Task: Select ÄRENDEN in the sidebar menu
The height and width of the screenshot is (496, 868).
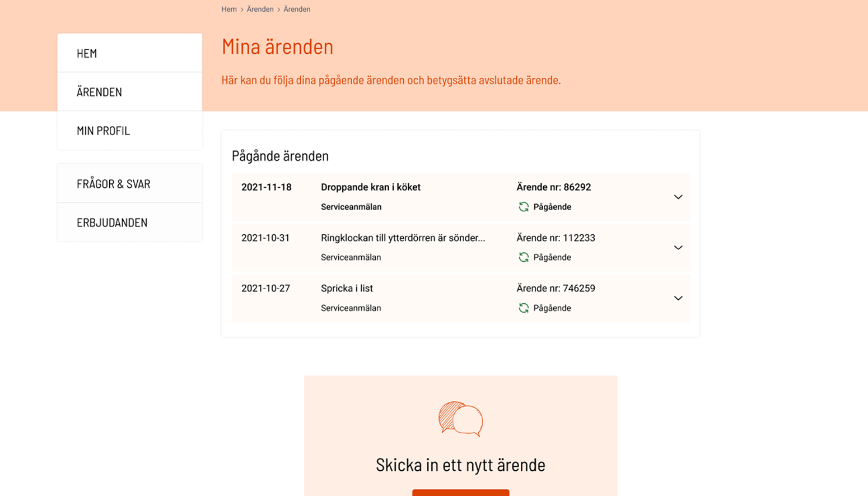Action: (x=129, y=92)
